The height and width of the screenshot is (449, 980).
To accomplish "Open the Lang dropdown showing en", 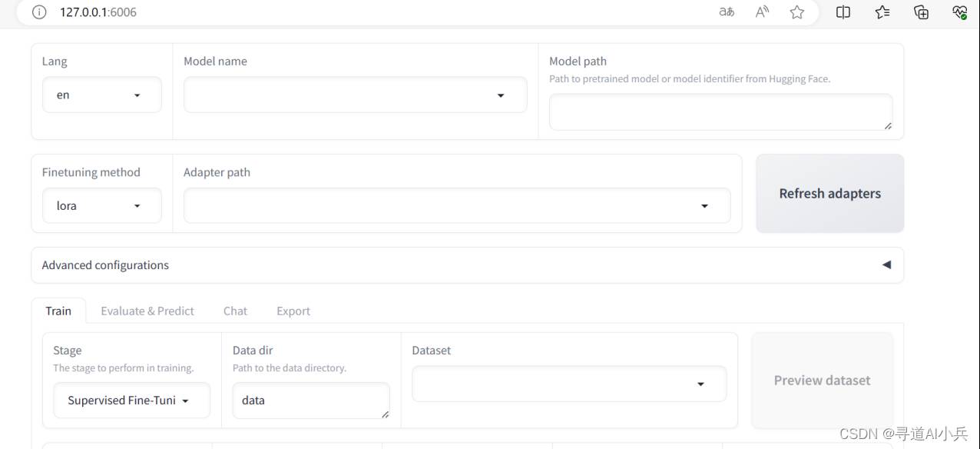I will click(x=102, y=95).
